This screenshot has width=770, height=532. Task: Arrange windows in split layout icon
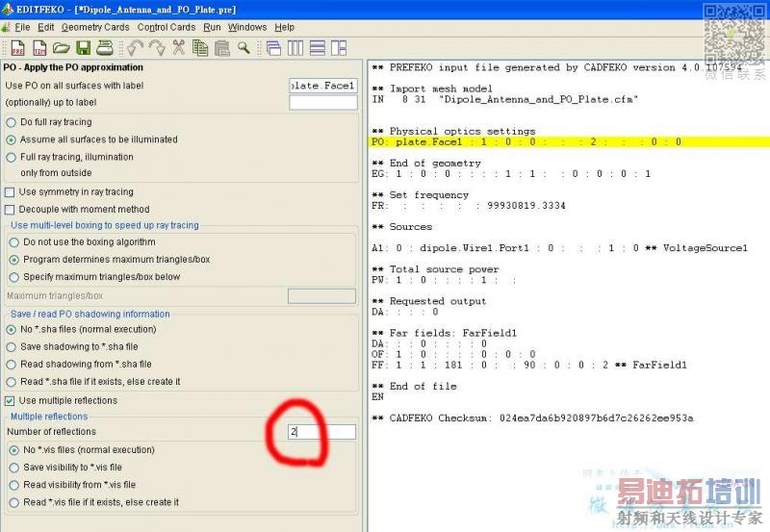coord(339,48)
